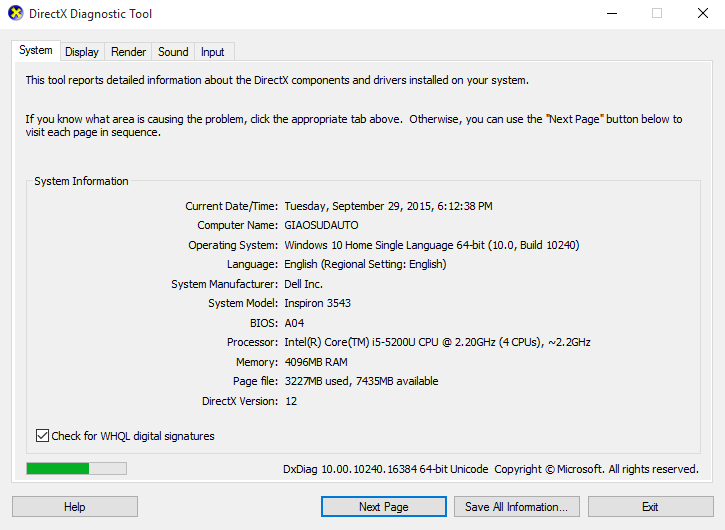Click the Windows 10 Home operating system value
This screenshot has height=530, width=725.
pyautogui.click(x=431, y=245)
